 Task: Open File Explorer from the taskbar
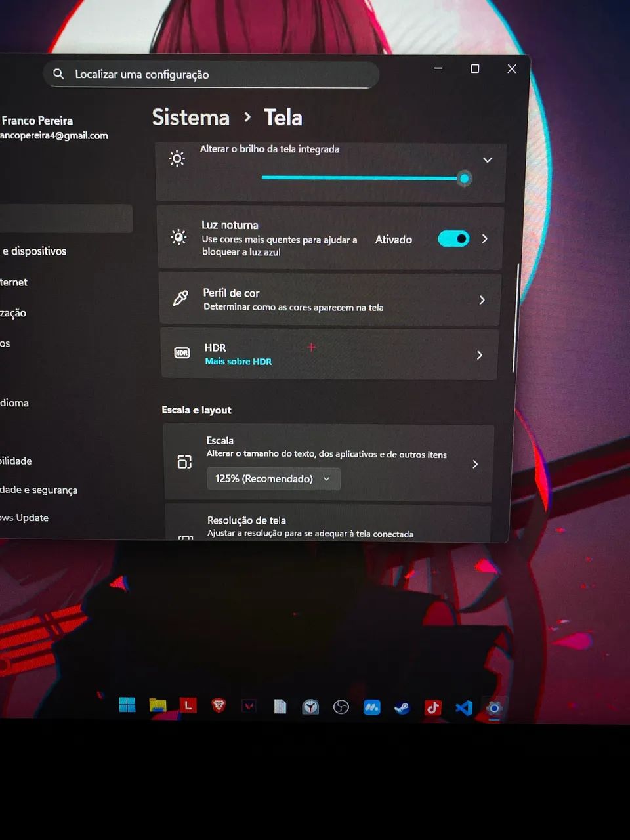[x=157, y=705]
